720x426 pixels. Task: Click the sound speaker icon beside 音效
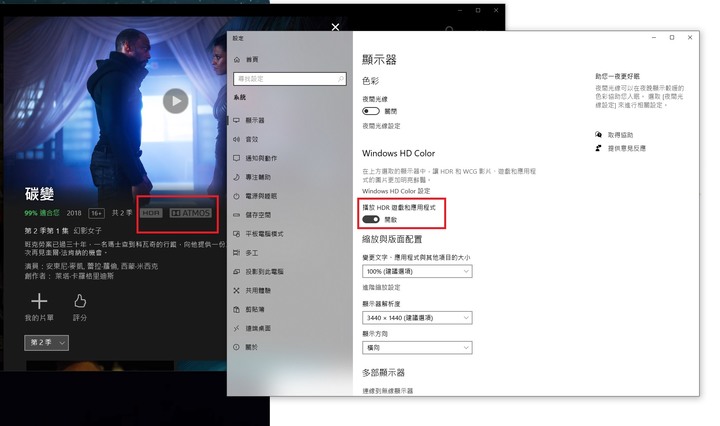(x=236, y=139)
